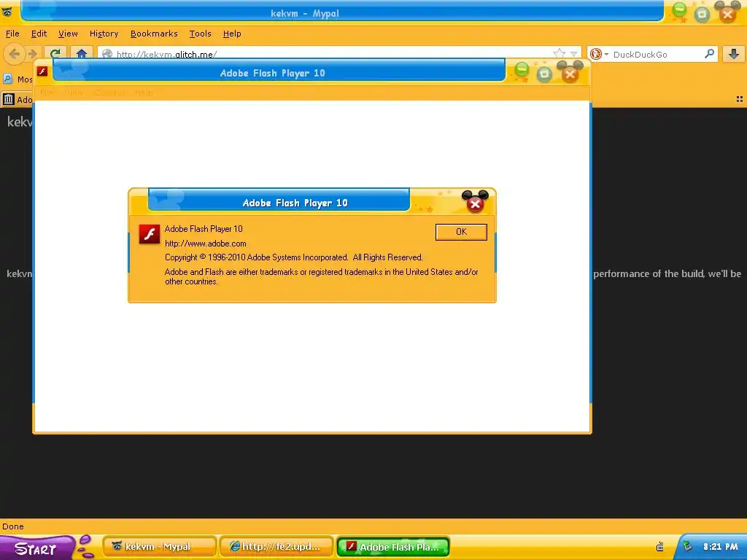The width and height of the screenshot is (747, 560).
Task: Go to the Mypal home page
Action: coord(82,53)
